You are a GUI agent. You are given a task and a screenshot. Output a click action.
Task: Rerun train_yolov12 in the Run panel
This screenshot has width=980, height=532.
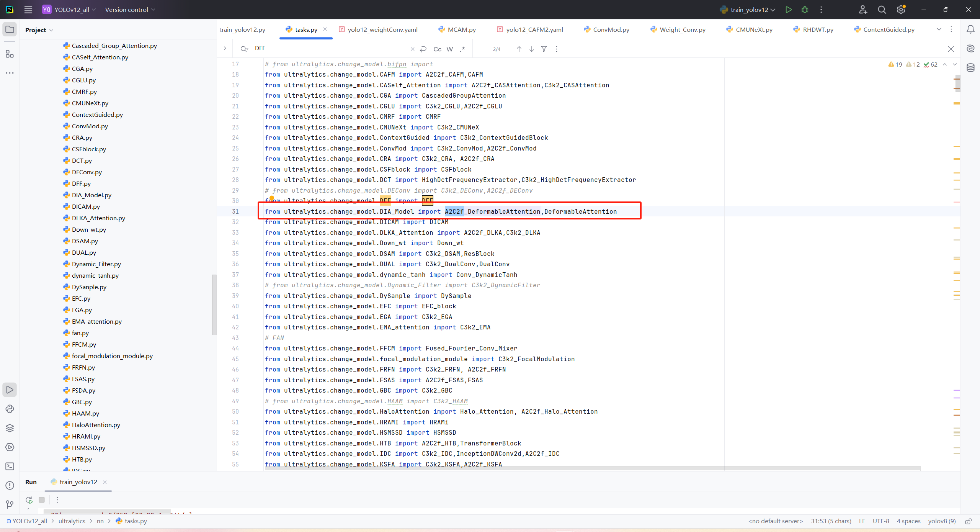click(x=29, y=500)
